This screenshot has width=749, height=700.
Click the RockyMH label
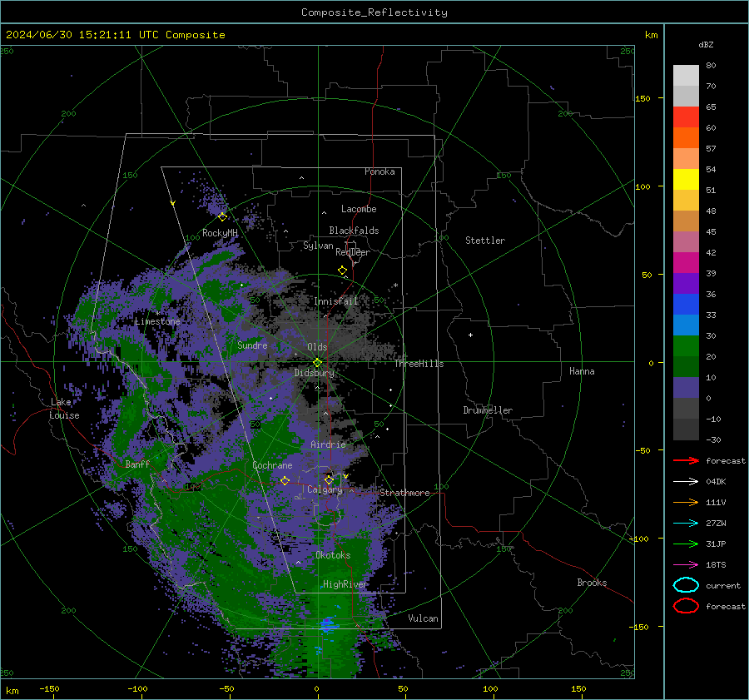pos(220,233)
